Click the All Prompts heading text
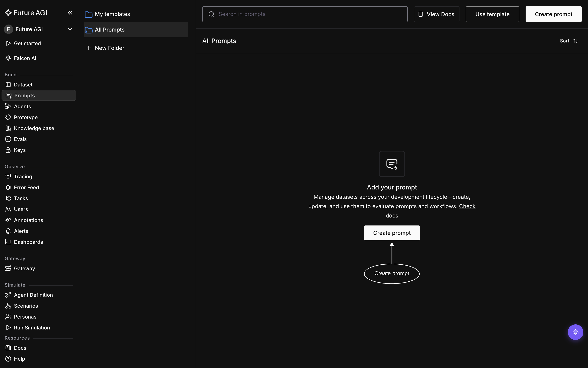Screen dimensions: 588x368 tap(219, 41)
